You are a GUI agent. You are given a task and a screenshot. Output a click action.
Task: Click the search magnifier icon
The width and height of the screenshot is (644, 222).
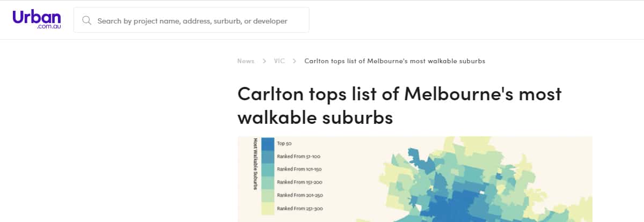[x=86, y=21]
